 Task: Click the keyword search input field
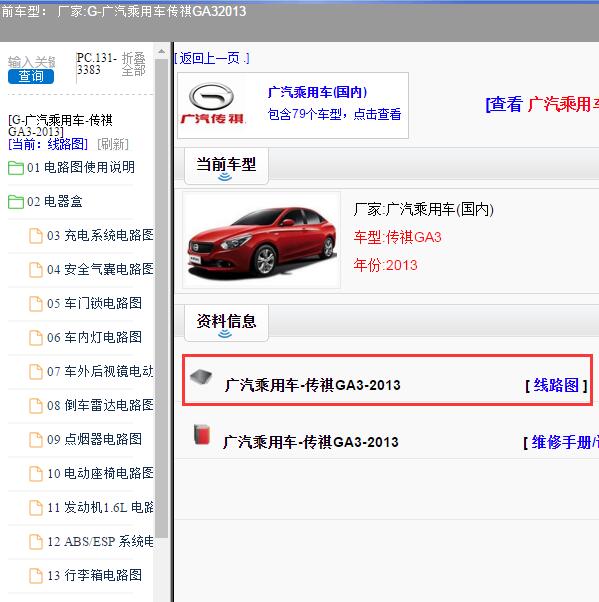pos(31,62)
